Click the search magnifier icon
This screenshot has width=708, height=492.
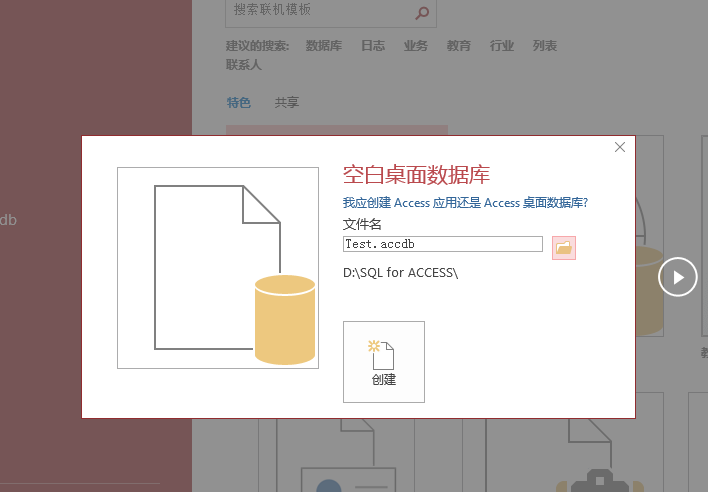pos(422,13)
